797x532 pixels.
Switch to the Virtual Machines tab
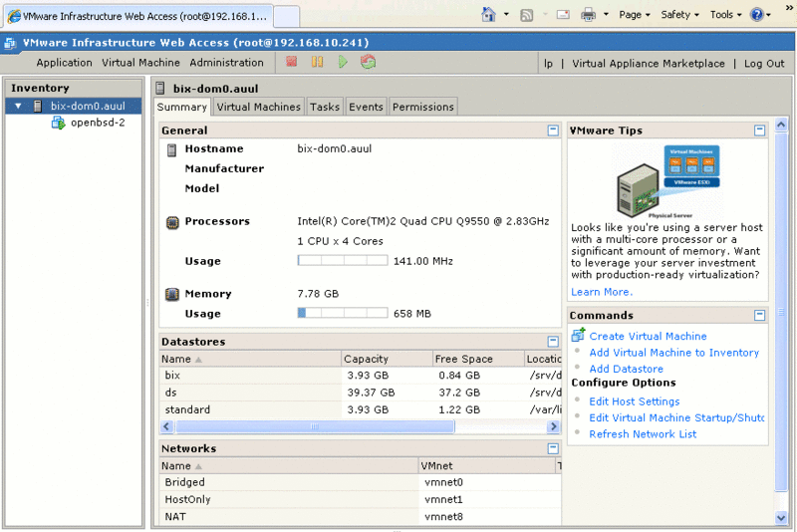tap(259, 107)
